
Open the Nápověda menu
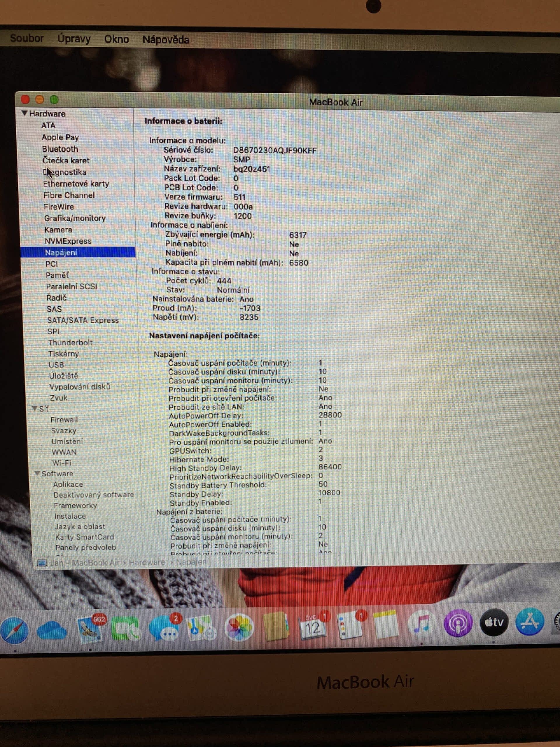[166, 40]
